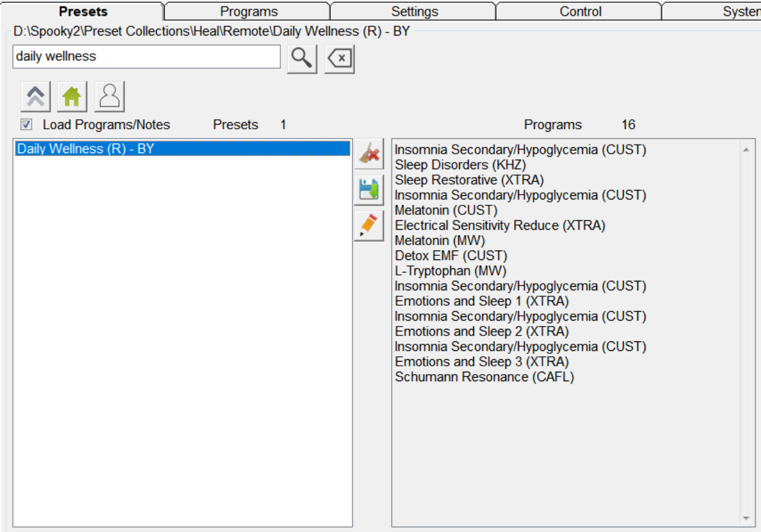Viewport: 761px width, 532px height.
Task: Select Sleep Disorders (KHZ) in programs list
Action: (x=460, y=165)
